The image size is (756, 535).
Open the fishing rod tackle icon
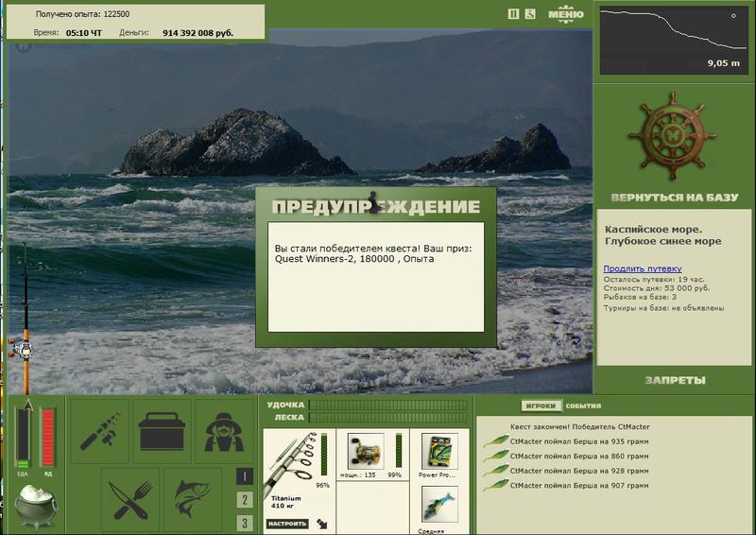100,431
